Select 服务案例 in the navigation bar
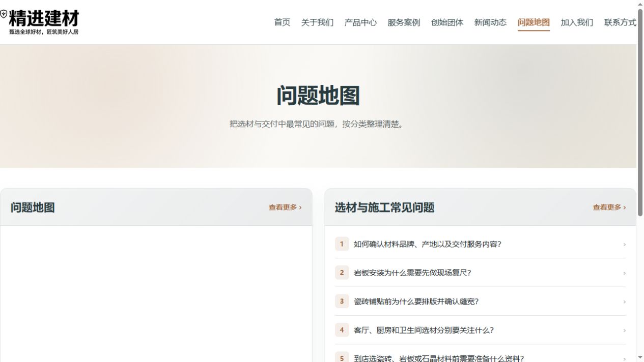Viewport: 644px width, 362px height. 404,22
